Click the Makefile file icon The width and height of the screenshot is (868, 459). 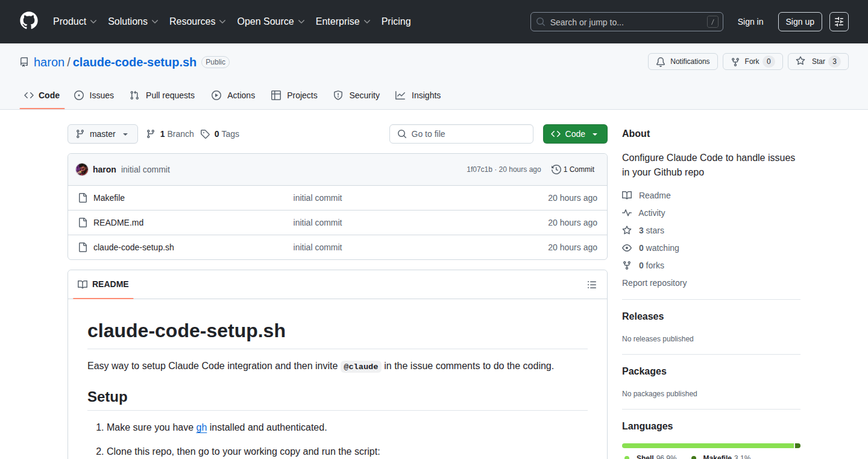[x=83, y=198]
